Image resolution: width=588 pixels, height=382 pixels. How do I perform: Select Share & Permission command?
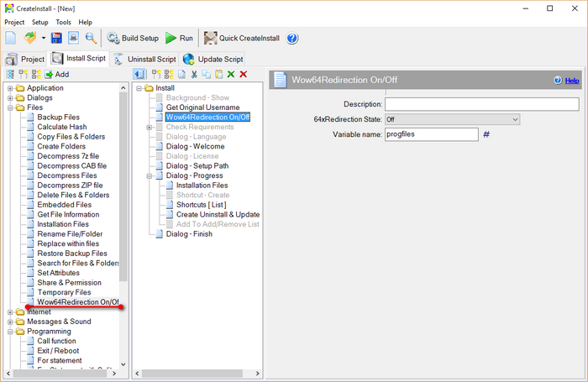click(69, 283)
